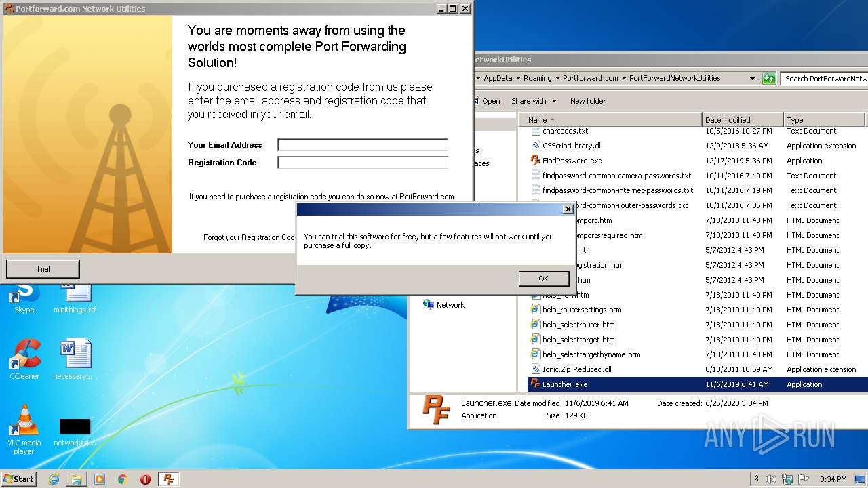Open the address bar history dropdown
868x488 pixels.
click(752, 79)
